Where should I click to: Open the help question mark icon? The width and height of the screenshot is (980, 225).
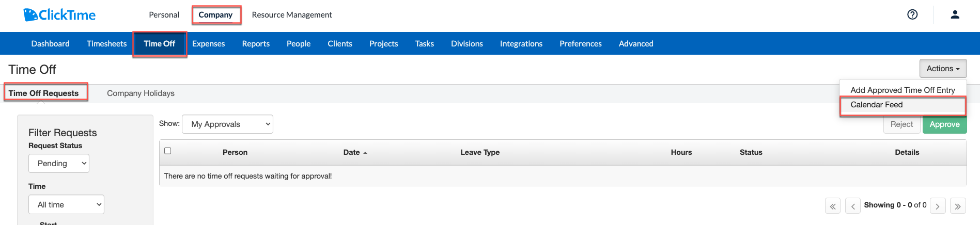[x=912, y=14]
